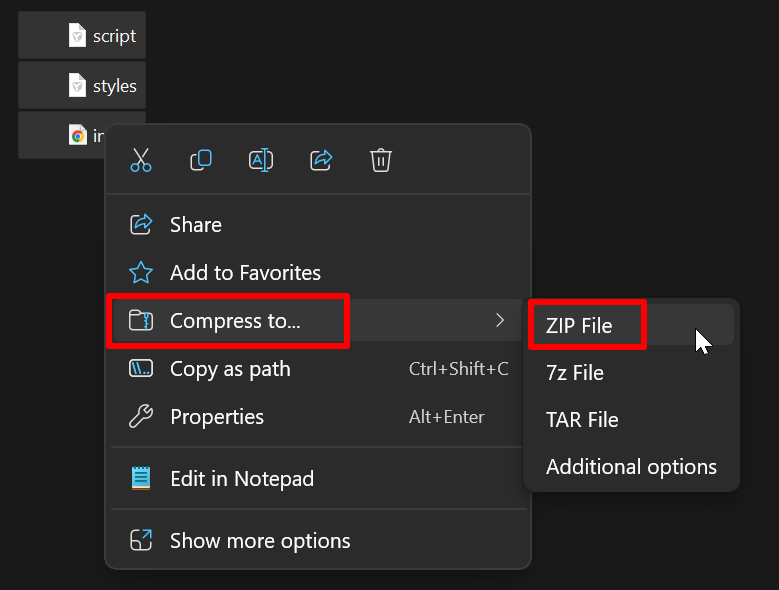Click the wrench icon beside Properties
Viewport: 779px width, 590px height.
point(142,417)
